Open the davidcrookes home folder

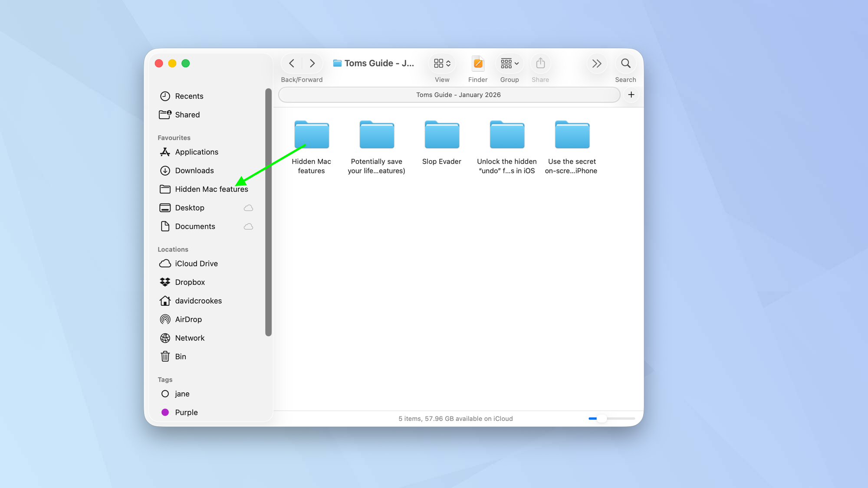pos(198,301)
